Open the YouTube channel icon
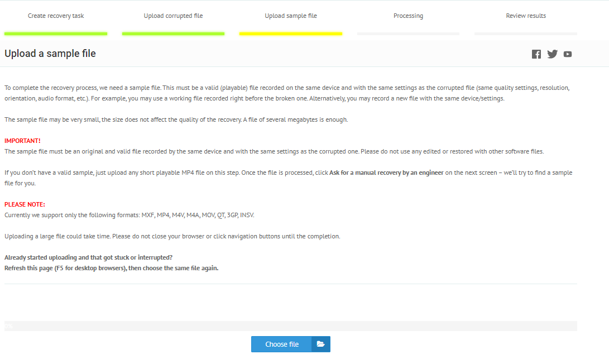 coord(568,54)
